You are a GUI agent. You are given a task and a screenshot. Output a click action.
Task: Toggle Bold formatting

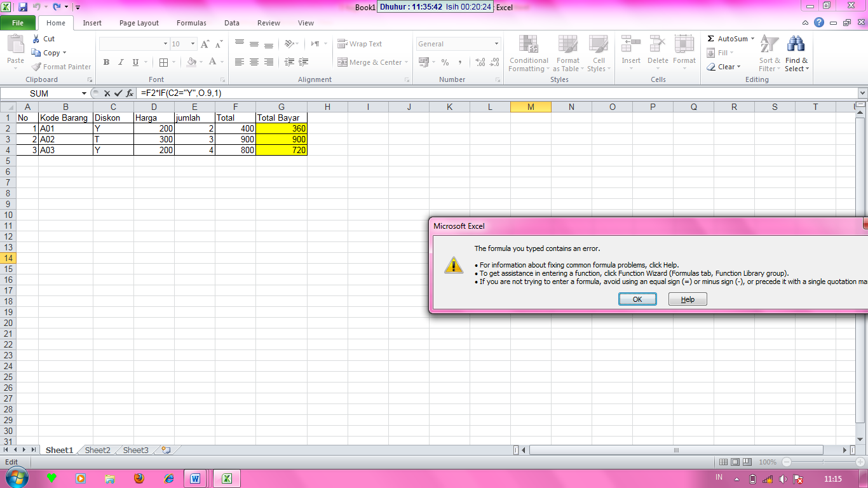[x=106, y=62]
